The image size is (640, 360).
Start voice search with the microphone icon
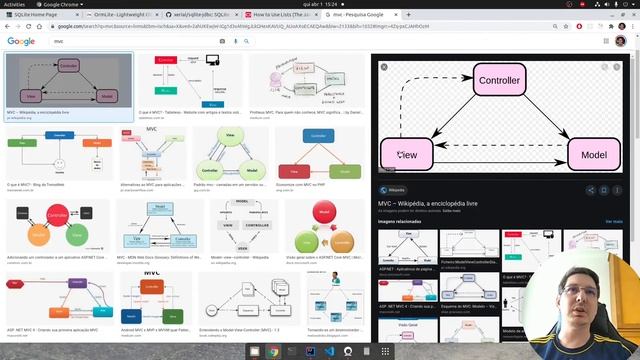point(236,41)
